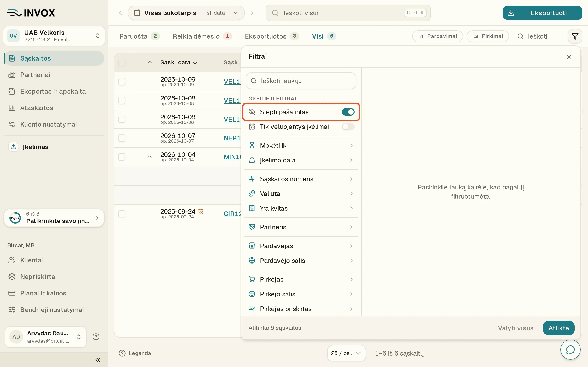Image resolution: width=588 pixels, height=367 pixels.
Task: Open Ataskaitos chart icon in sidebar
Action: point(12,108)
